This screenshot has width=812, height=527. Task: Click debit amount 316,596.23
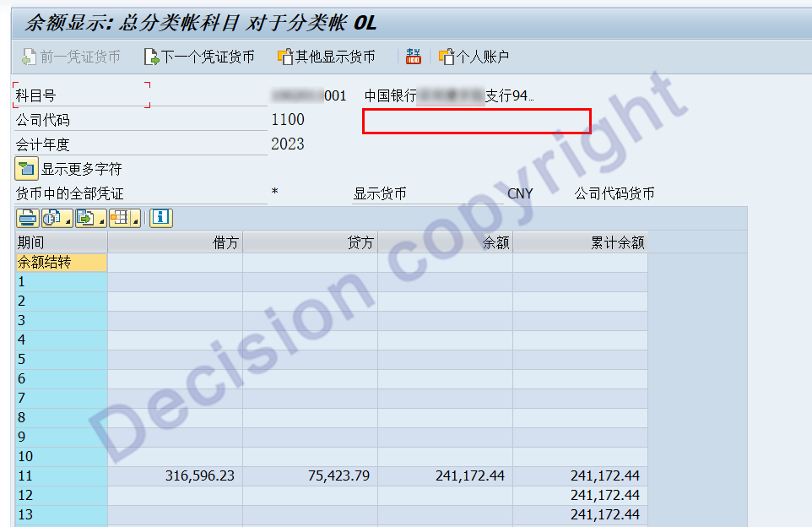[200, 475]
